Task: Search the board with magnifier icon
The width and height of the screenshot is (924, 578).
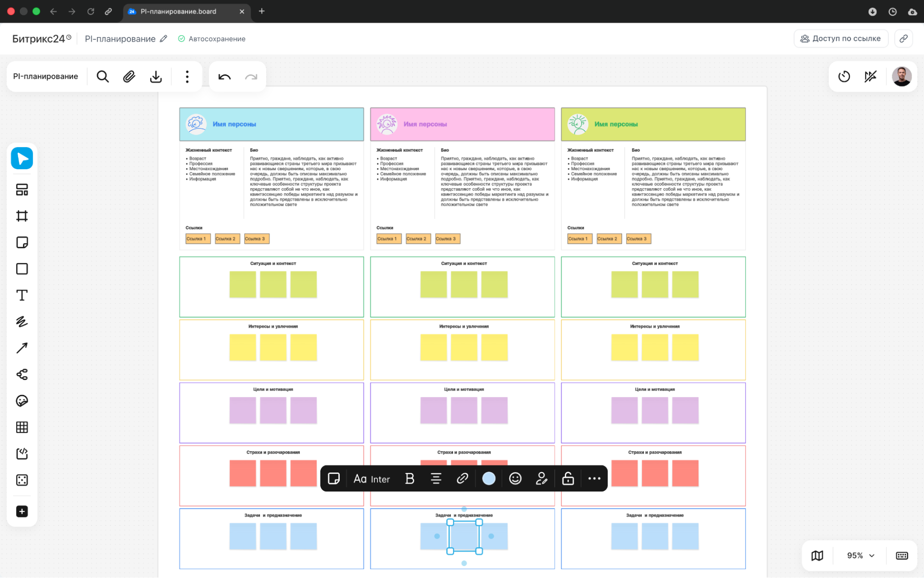Action: 103,76
